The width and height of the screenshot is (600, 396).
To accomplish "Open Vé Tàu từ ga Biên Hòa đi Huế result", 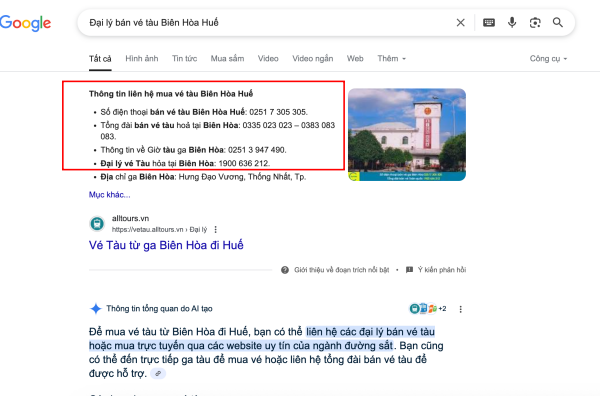I will 166,245.
